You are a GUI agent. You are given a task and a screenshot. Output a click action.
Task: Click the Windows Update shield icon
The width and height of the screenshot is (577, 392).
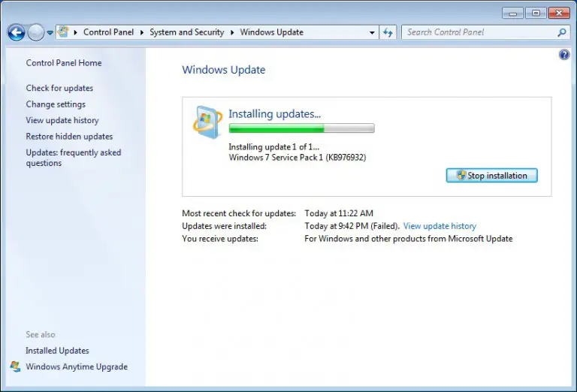[x=207, y=122]
